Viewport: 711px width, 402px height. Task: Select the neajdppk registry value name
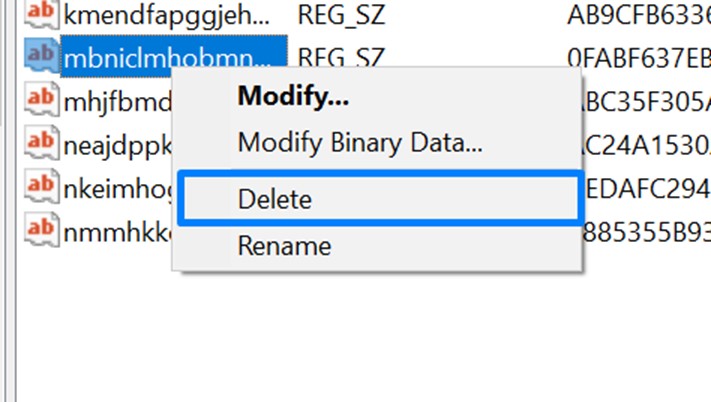115,144
